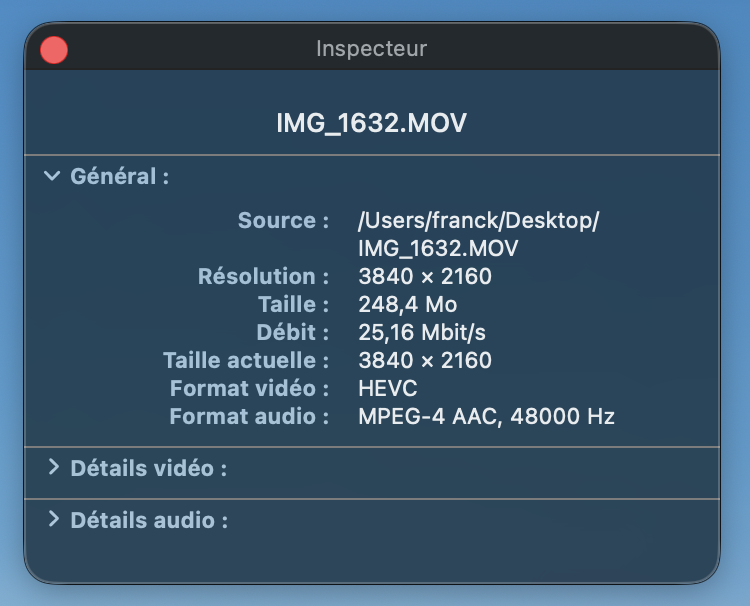Click the HEVC video format value
This screenshot has width=750, height=606.
click(388, 388)
